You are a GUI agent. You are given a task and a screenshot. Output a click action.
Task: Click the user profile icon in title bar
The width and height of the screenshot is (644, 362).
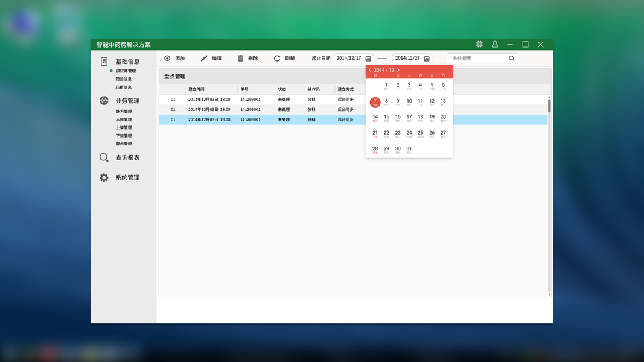click(x=495, y=44)
